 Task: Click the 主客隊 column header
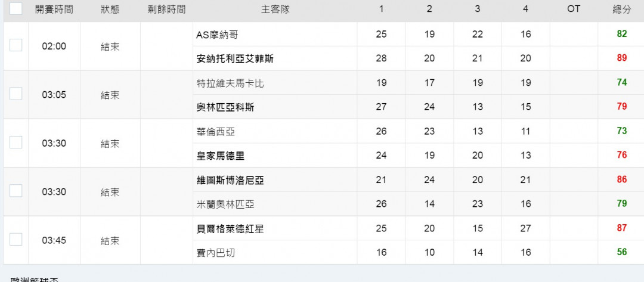275,10
